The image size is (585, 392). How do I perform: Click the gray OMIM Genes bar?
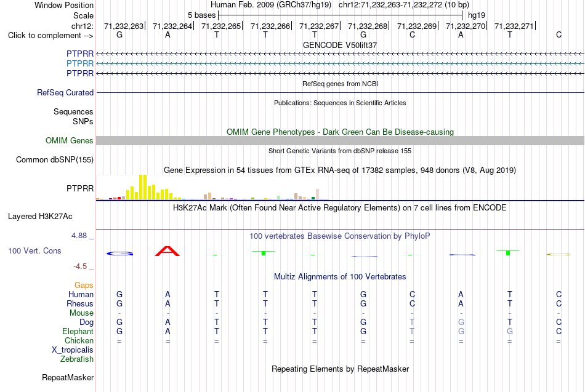[340, 140]
